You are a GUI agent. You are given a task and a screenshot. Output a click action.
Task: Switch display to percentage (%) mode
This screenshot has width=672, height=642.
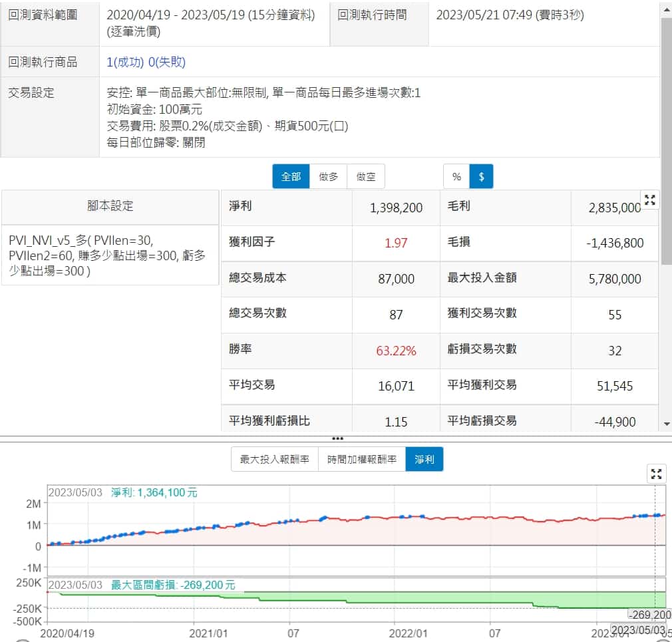456,176
